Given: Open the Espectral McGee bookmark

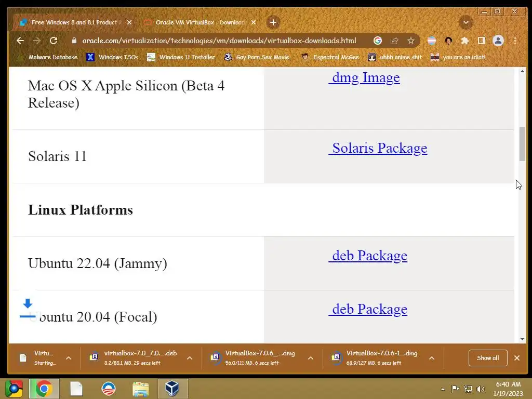Looking at the screenshot, I should point(330,57).
